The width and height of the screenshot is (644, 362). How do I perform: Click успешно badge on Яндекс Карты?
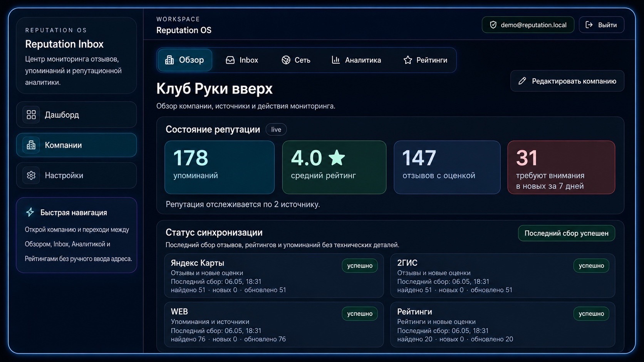click(360, 265)
